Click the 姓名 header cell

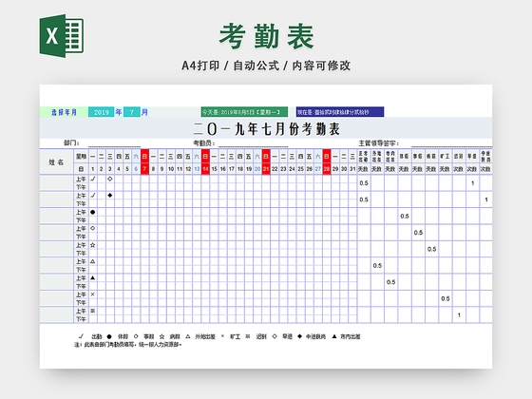coord(56,162)
